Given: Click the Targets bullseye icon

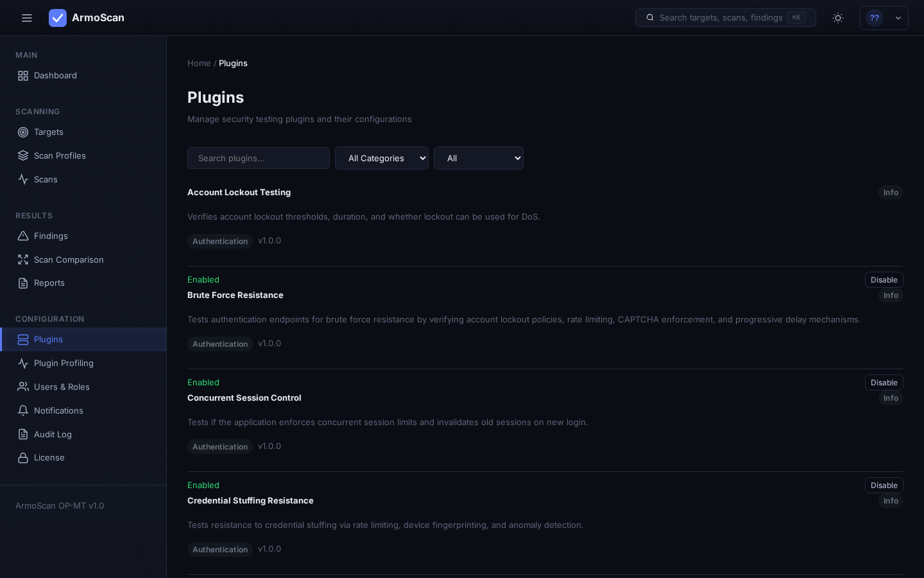Looking at the screenshot, I should click(x=23, y=132).
